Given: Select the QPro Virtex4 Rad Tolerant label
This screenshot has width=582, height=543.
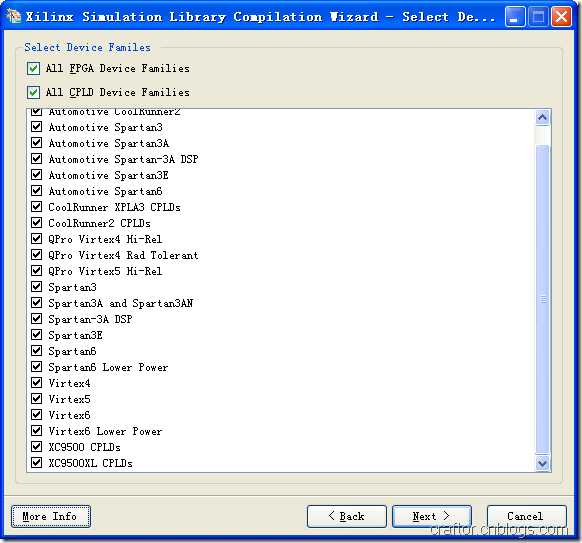Looking at the screenshot, I should [x=123, y=255].
